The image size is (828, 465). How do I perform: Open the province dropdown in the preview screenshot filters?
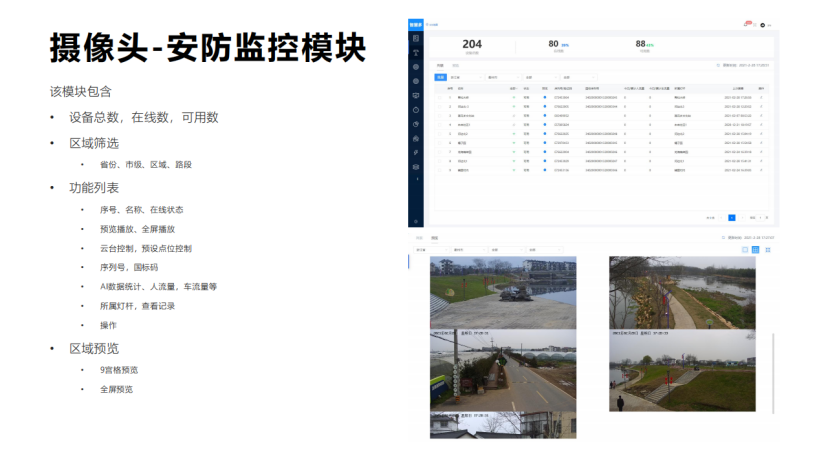click(x=431, y=250)
